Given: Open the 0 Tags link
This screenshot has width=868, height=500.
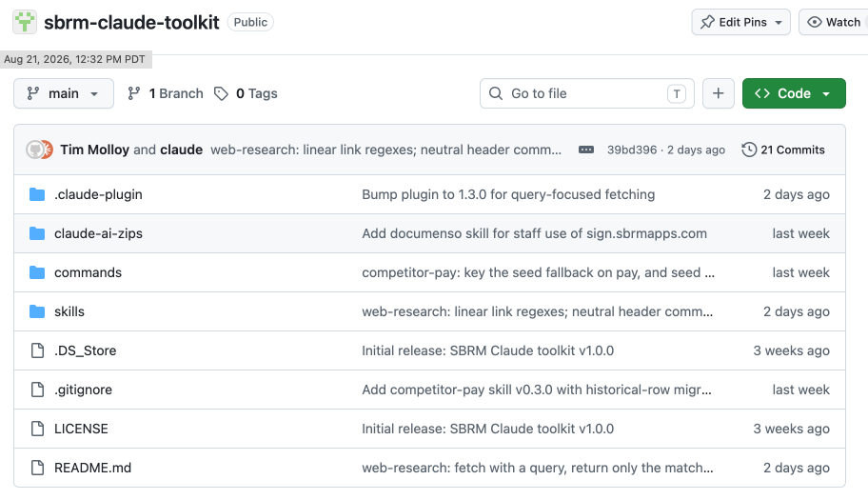Looking at the screenshot, I should 246,93.
